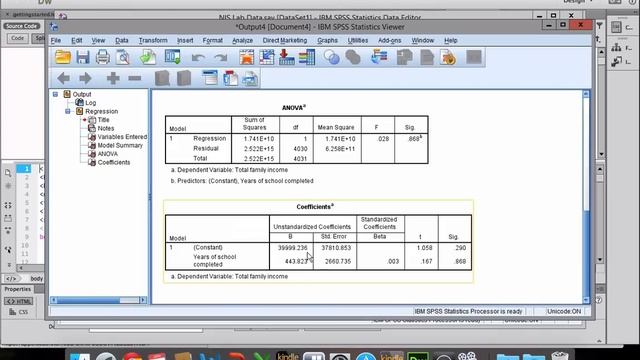Image resolution: width=640 pixels, height=360 pixels.
Task: Select ANOVA in the outline tree
Action: coord(108,154)
